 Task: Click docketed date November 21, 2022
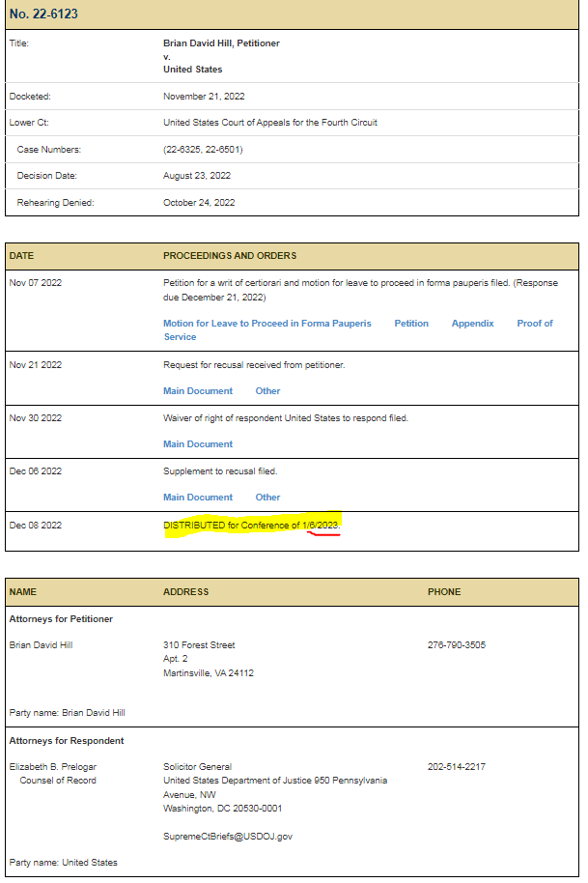pos(204,97)
